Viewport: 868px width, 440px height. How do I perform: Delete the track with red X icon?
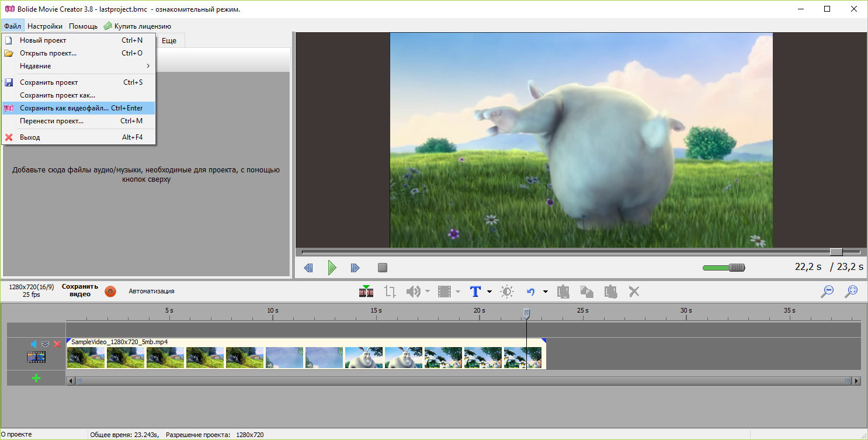point(57,344)
